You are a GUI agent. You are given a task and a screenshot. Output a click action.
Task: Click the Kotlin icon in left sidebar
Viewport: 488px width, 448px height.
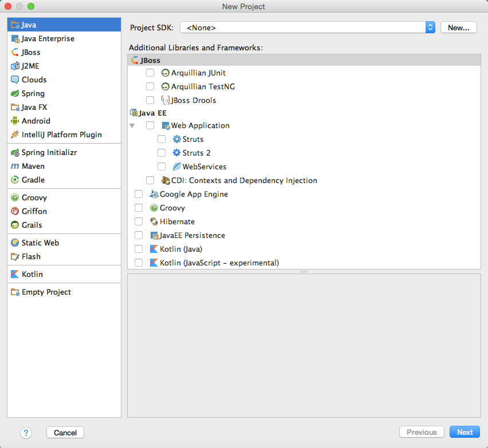click(15, 274)
